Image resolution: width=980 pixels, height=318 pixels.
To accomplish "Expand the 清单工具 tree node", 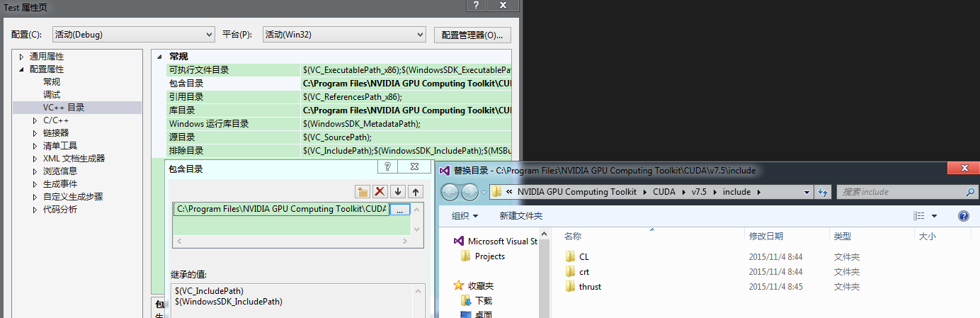I will tap(35, 146).
